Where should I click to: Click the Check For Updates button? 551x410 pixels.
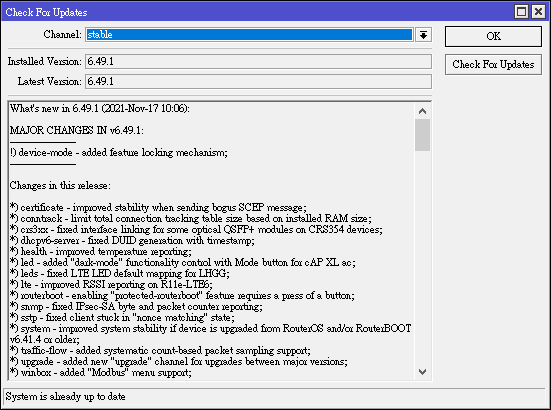tap(493, 64)
